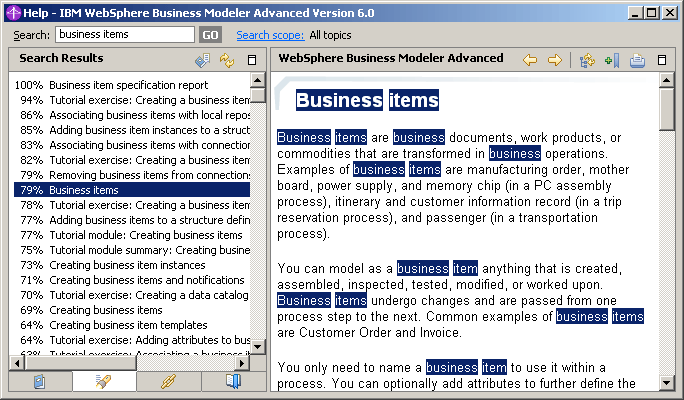Click the GO search button
Screen dimensions: 684x400
pyautogui.click(x=210, y=35)
